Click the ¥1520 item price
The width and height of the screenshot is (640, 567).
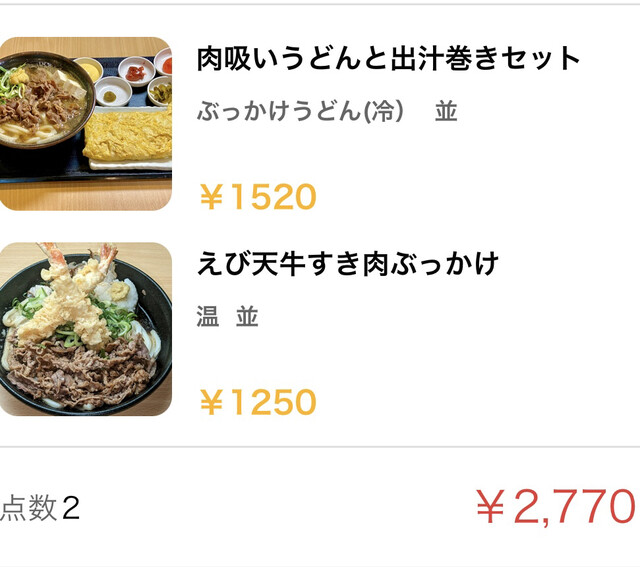point(257,197)
